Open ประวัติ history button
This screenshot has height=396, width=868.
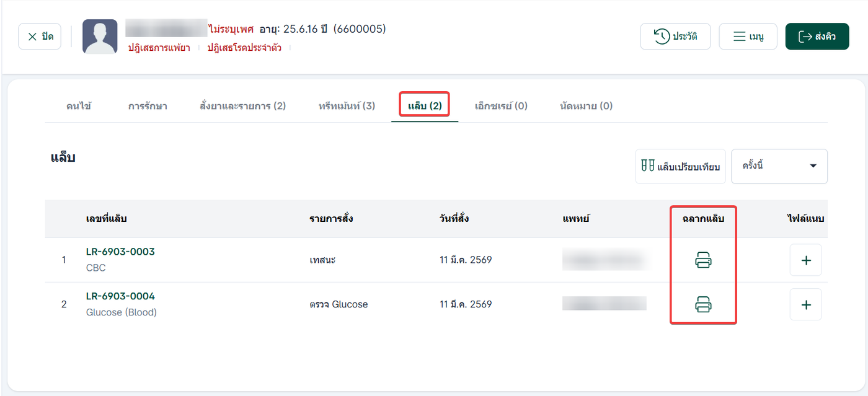675,37
